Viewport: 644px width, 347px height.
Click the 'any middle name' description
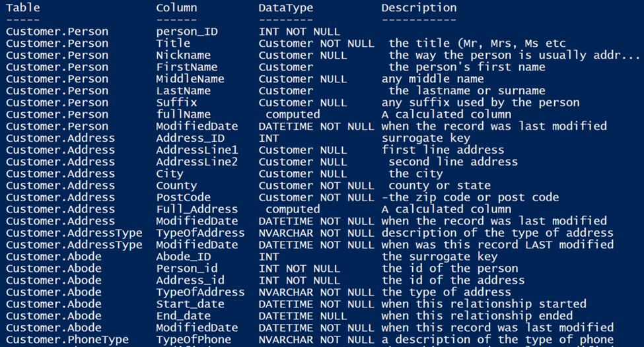tap(433, 79)
